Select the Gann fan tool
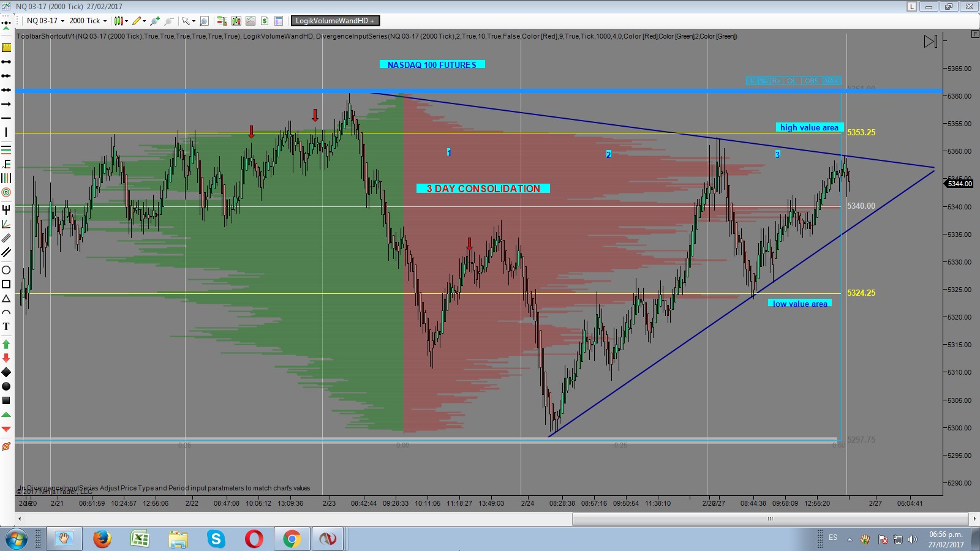Screen dimensions: 980x551 6,224
